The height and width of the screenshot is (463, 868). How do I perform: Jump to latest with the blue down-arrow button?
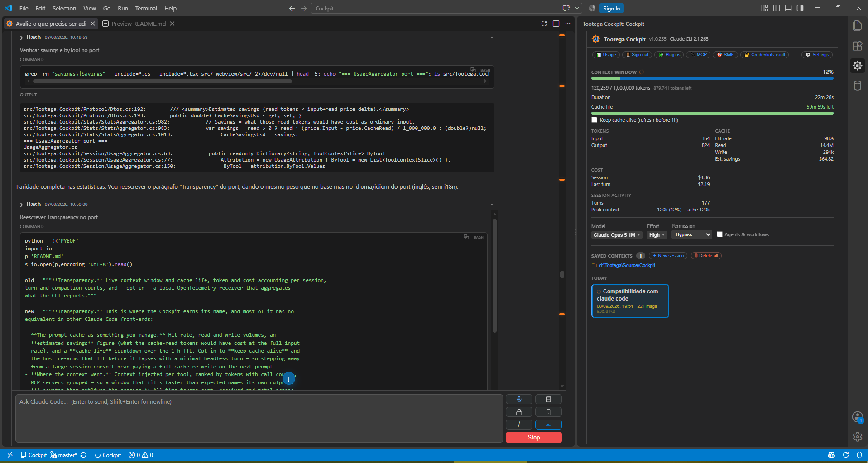pyautogui.click(x=288, y=379)
